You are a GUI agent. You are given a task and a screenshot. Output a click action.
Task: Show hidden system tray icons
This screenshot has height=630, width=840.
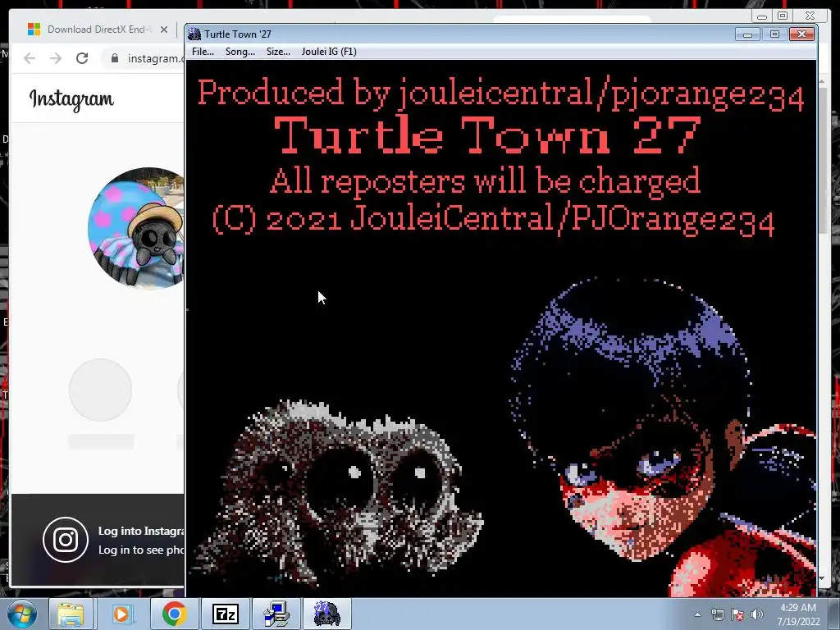(697, 614)
